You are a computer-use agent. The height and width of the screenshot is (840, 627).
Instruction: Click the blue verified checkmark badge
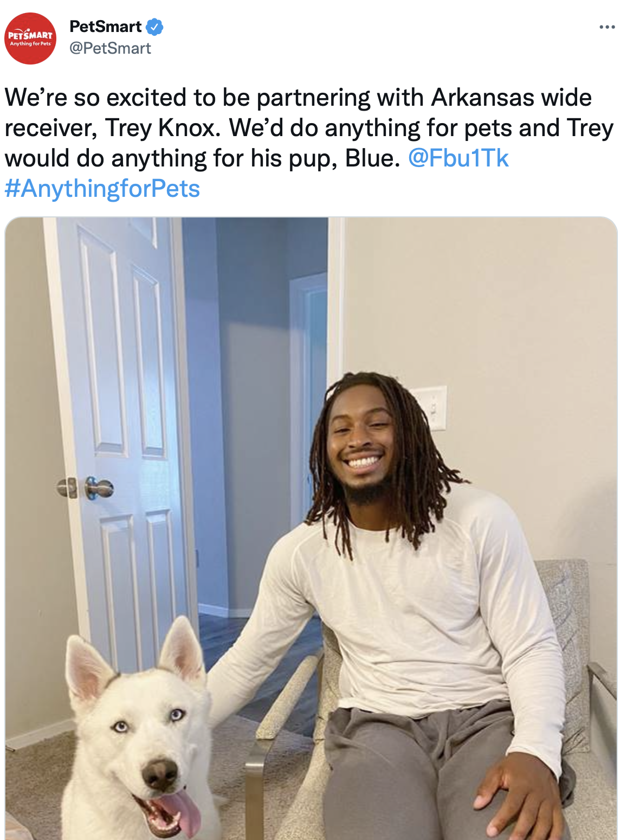tap(155, 27)
